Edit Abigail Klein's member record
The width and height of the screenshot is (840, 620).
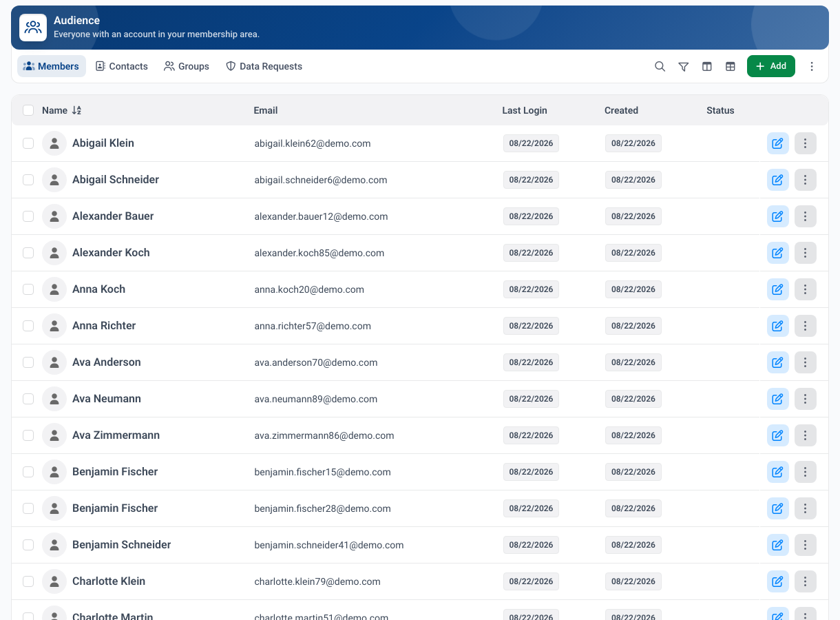[x=778, y=143]
